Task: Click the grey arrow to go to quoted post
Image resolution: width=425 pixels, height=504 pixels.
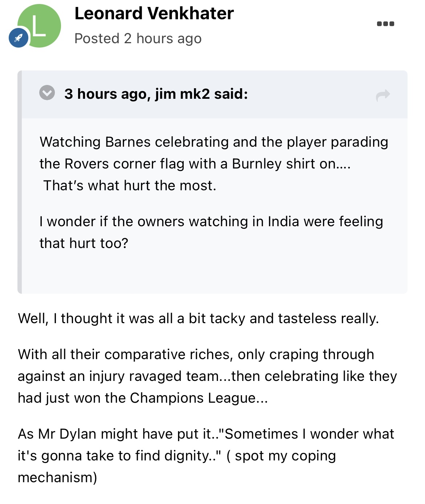Action: pyautogui.click(x=383, y=95)
